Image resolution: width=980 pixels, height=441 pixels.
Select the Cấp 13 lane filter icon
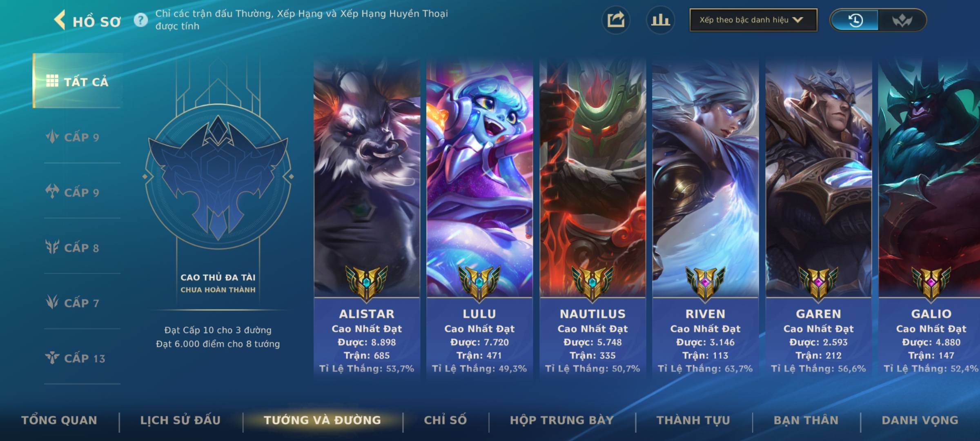(52, 358)
